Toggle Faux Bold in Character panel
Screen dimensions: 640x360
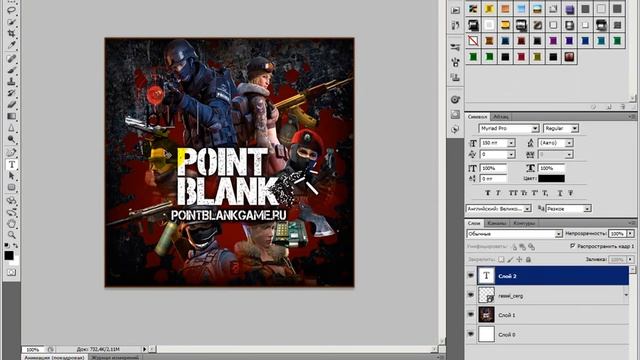(x=488, y=193)
